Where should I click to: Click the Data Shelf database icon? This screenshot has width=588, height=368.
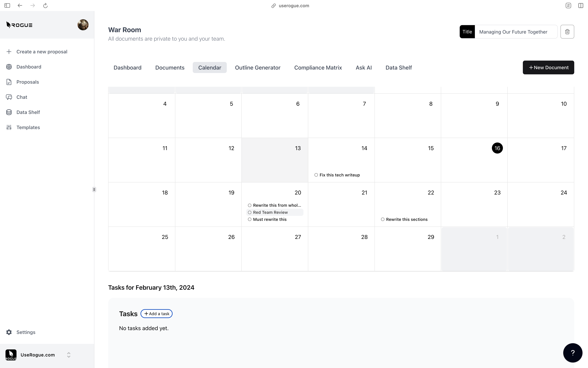point(9,112)
